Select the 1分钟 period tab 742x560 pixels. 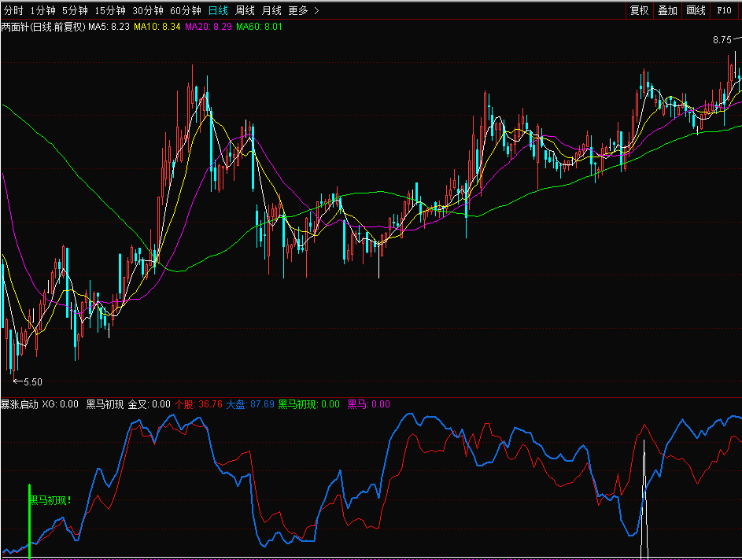tap(42, 10)
